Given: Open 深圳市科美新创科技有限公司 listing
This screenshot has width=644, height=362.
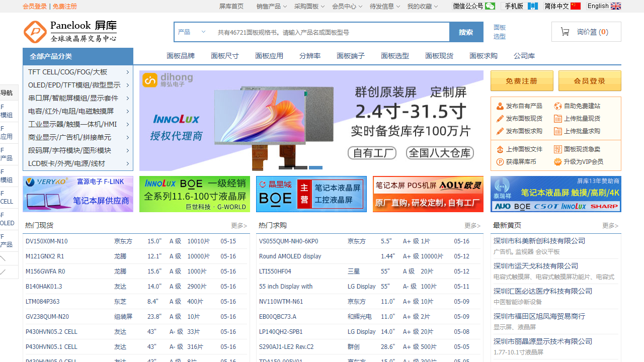Looking at the screenshot, I should [x=539, y=241].
